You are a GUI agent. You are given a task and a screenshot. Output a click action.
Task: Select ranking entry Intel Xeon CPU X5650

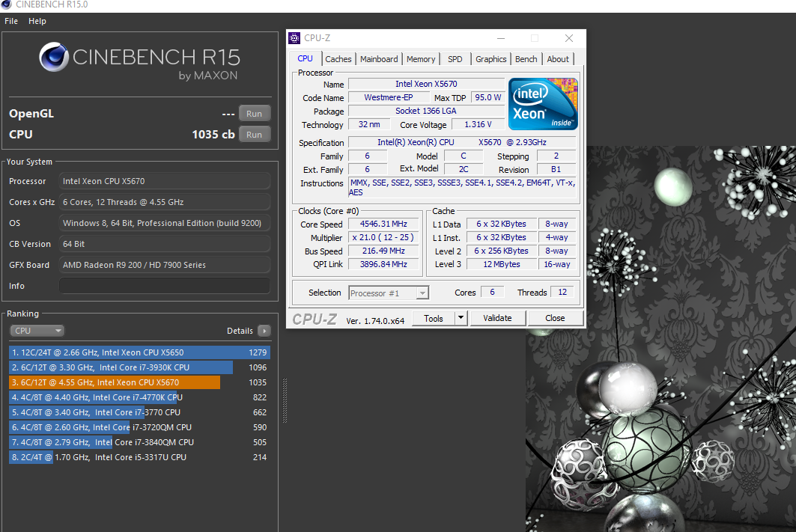pos(139,352)
